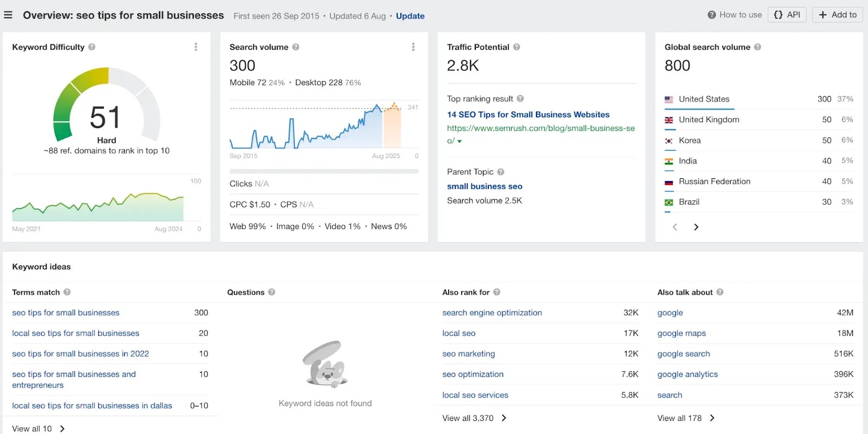This screenshot has height=434, width=868.
Task: Open Search volume card options menu
Action: [413, 47]
